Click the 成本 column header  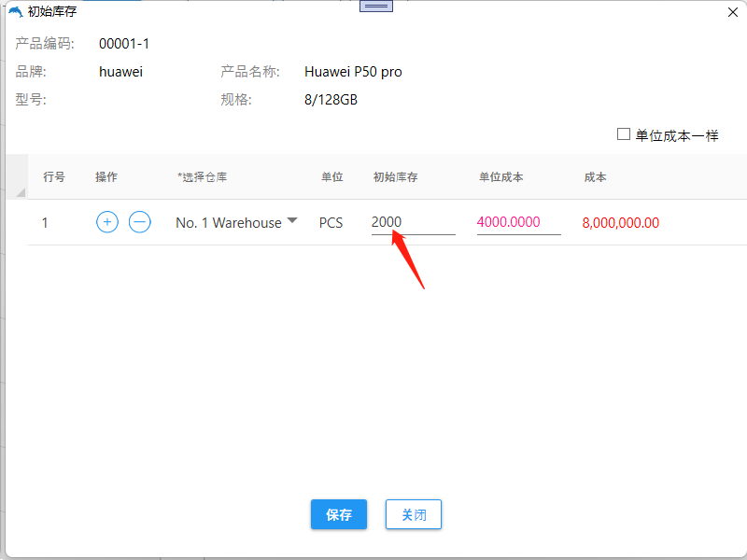(596, 177)
